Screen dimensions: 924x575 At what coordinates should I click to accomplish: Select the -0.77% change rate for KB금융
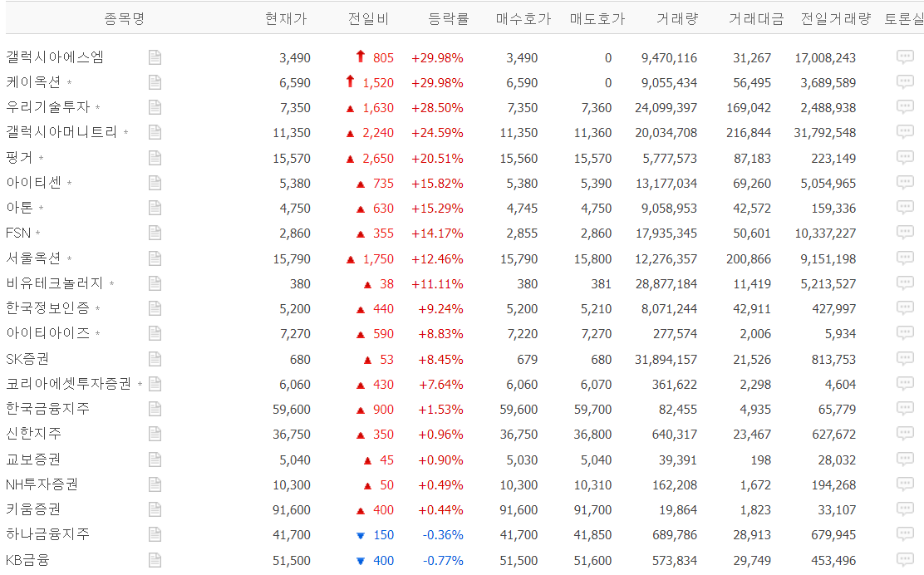[443, 561]
